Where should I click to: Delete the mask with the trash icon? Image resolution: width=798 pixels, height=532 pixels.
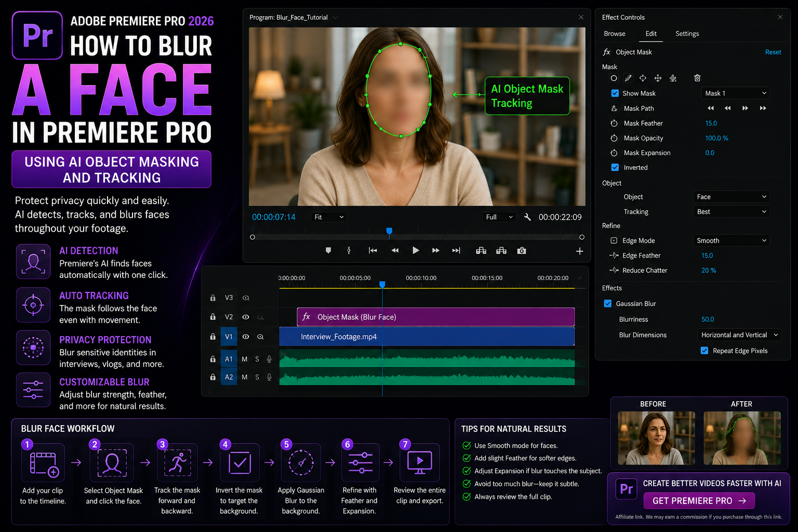point(697,78)
